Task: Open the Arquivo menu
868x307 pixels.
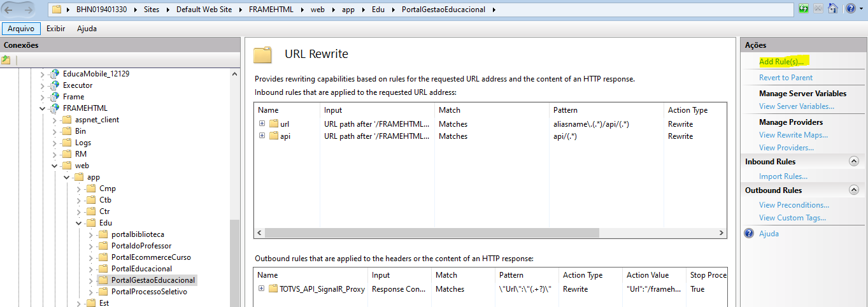Action: (x=21, y=29)
